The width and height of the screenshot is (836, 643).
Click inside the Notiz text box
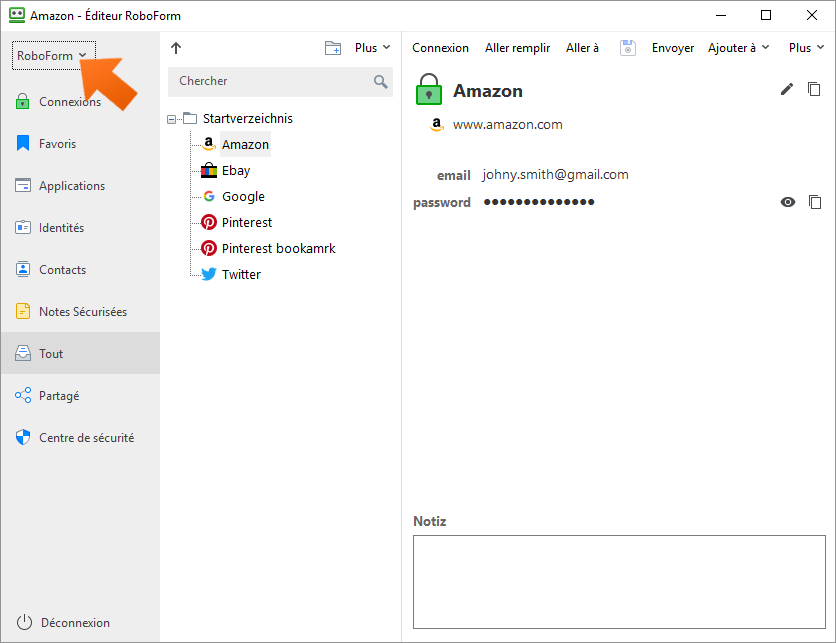tap(619, 582)
